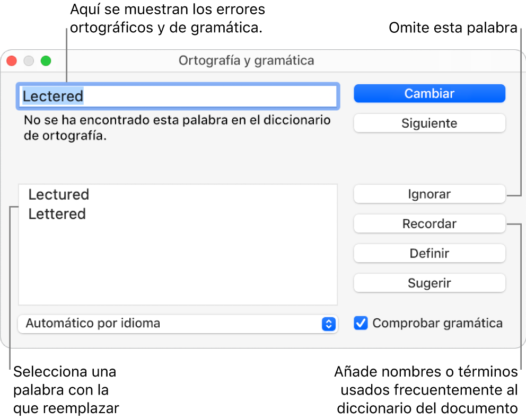Request suggestions with Sugerir button
The height and width of the screenshot is (420, 526).
tap(429, 283)
